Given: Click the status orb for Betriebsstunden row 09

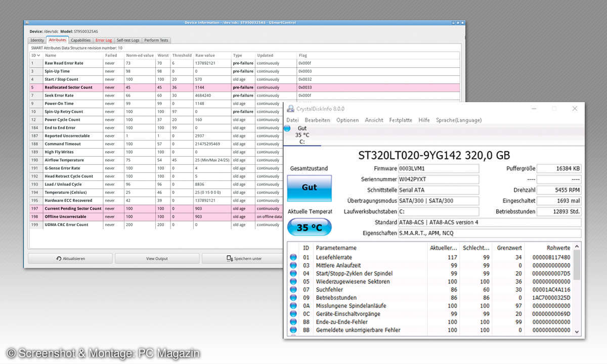Looking at the screenshot, I should point(293,298).
